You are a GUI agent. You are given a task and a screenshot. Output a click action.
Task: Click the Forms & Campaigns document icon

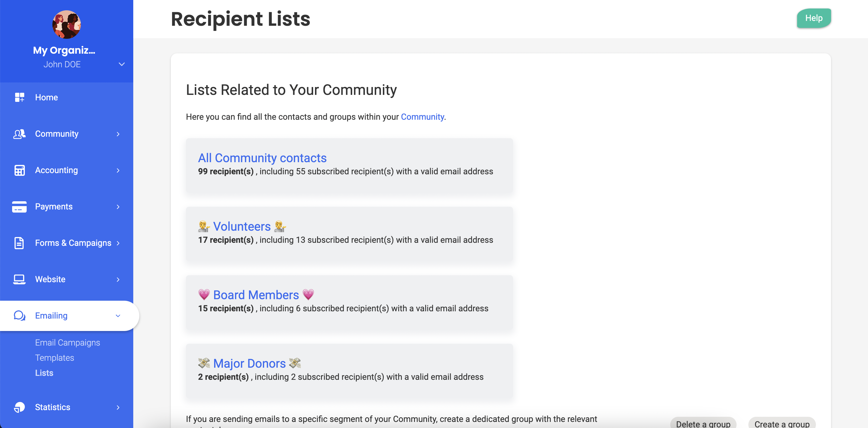20,243
